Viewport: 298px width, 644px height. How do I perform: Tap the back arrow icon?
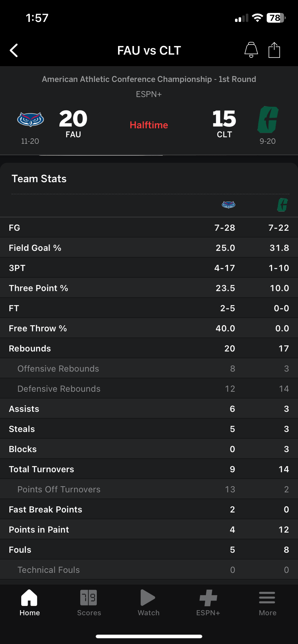pos(14,51)
